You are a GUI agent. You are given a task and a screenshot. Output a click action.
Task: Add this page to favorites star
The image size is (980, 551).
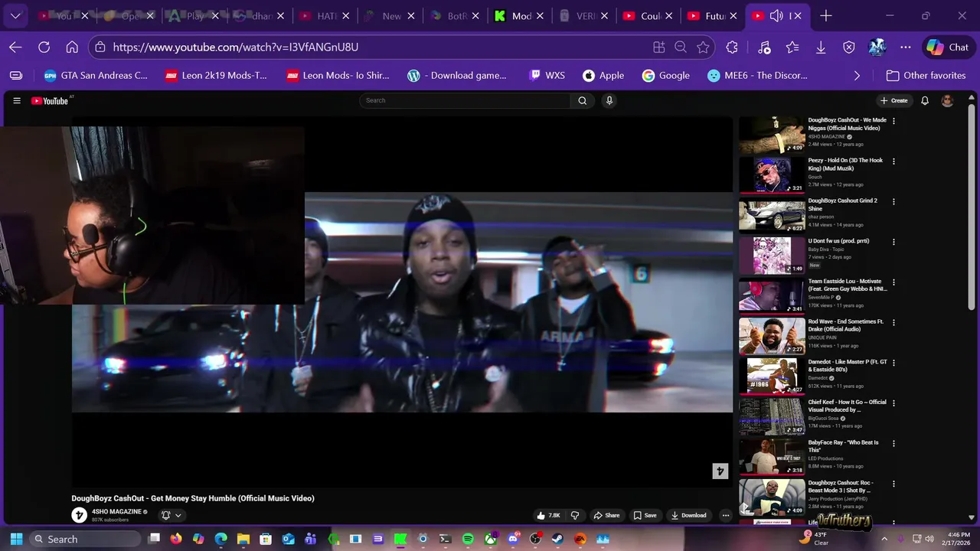(x=703, y=47)
